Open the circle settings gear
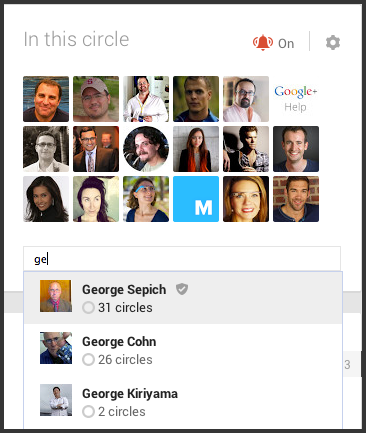Screen dimensions: 366x433 (333, 43)
